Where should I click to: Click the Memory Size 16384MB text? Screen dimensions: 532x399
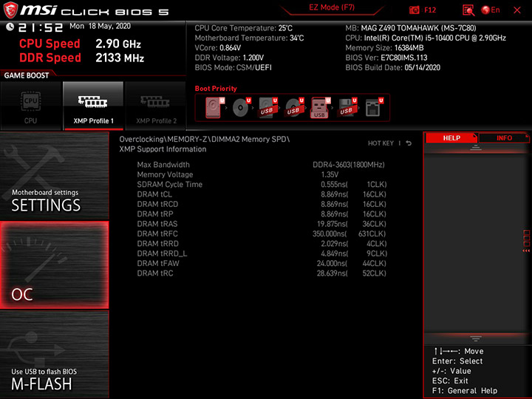coord(384,48)
